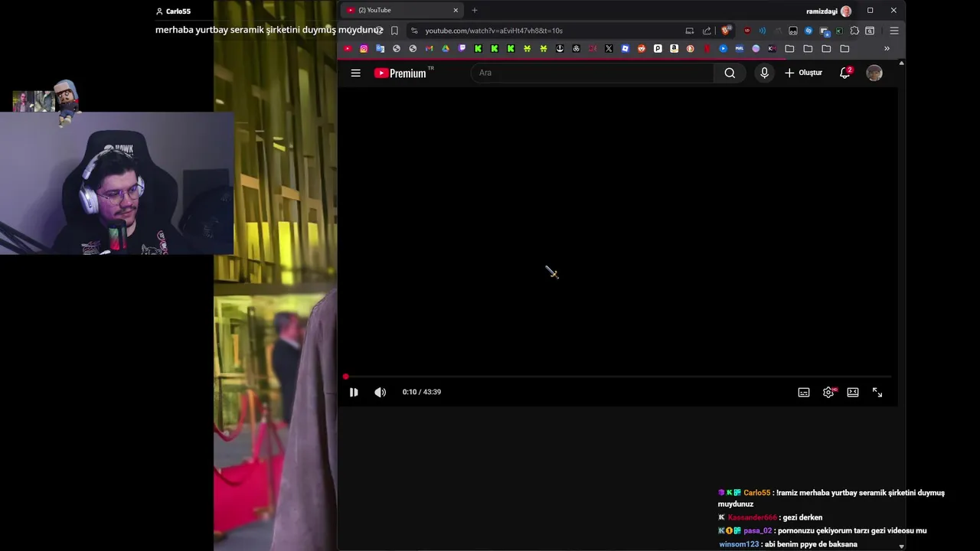
Task: Pause the YouTube video
Action: coord(354,392)
